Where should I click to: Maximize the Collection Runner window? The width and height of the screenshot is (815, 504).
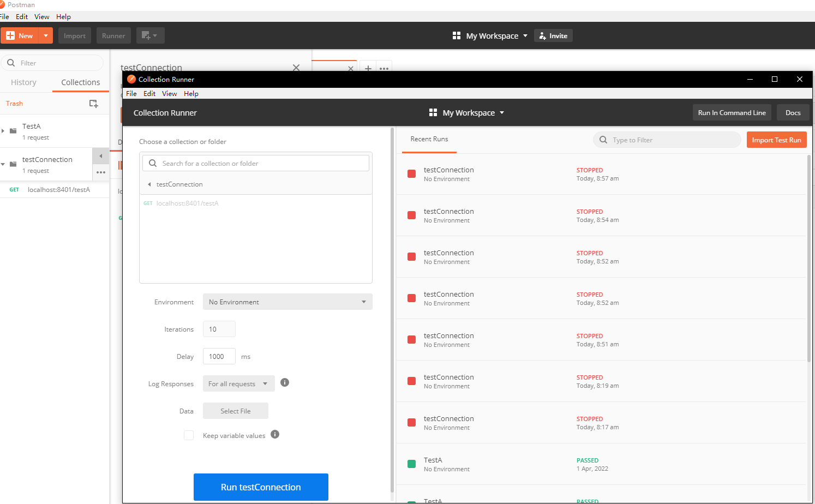[774, 79]
